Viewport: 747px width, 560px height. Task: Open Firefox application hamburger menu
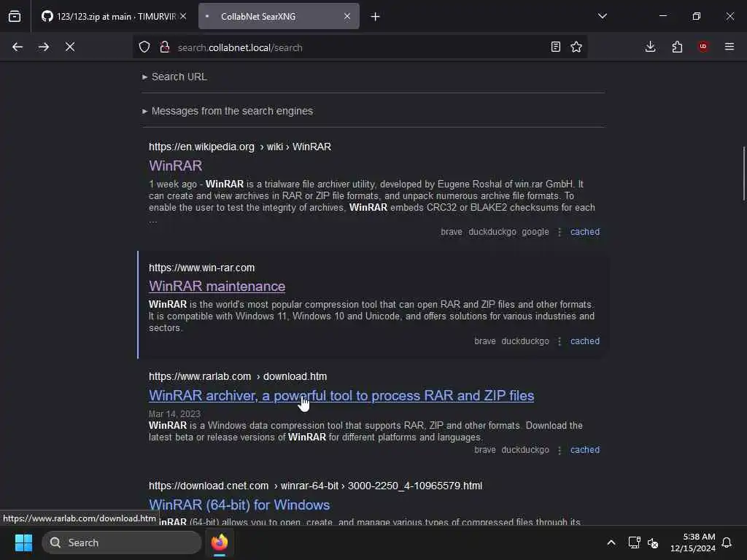pyautogui.click(x=729, y=47)
